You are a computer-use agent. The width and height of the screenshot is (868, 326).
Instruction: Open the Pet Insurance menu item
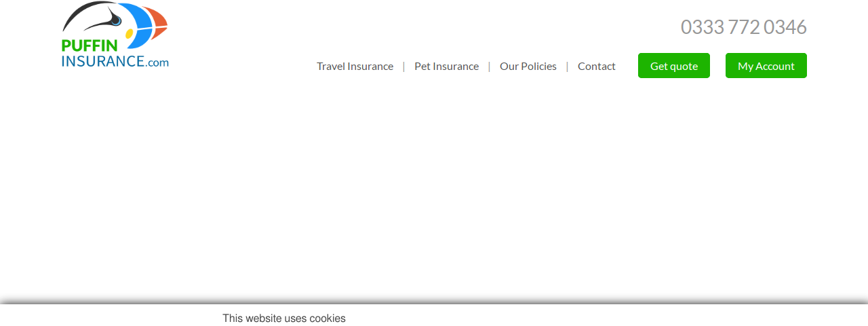(446, 66)
